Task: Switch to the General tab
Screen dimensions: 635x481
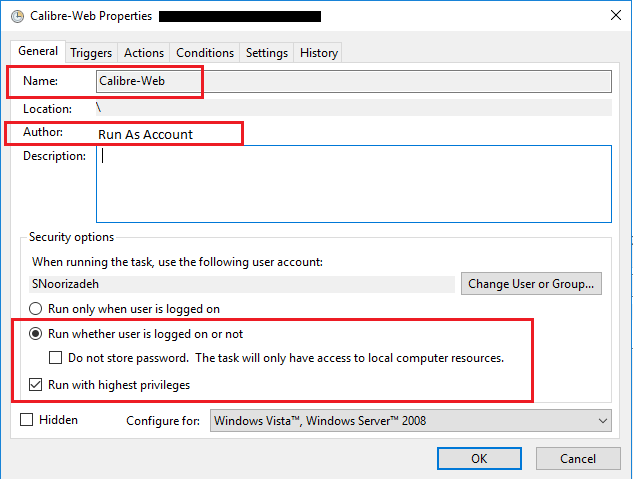Action: [38, 52]
